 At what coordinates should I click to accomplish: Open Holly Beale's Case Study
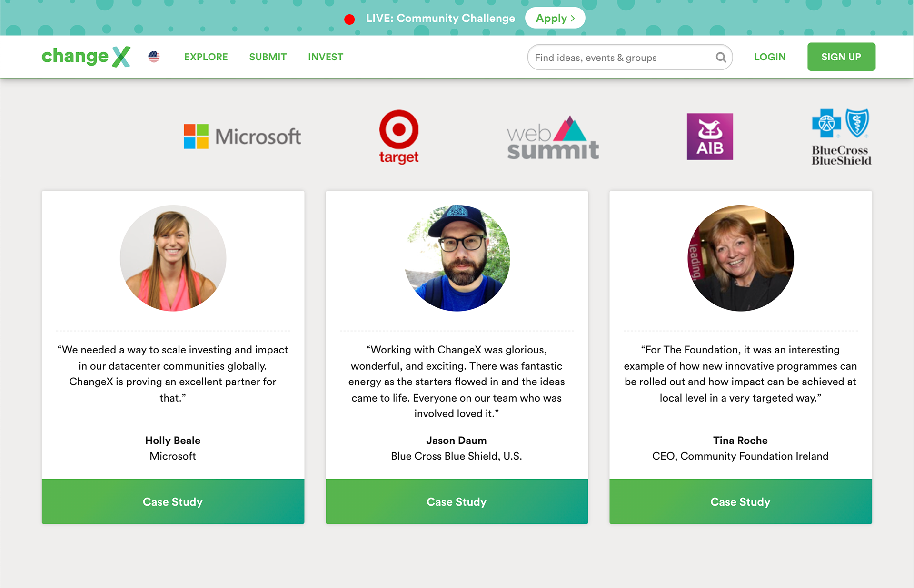(173, 501)
